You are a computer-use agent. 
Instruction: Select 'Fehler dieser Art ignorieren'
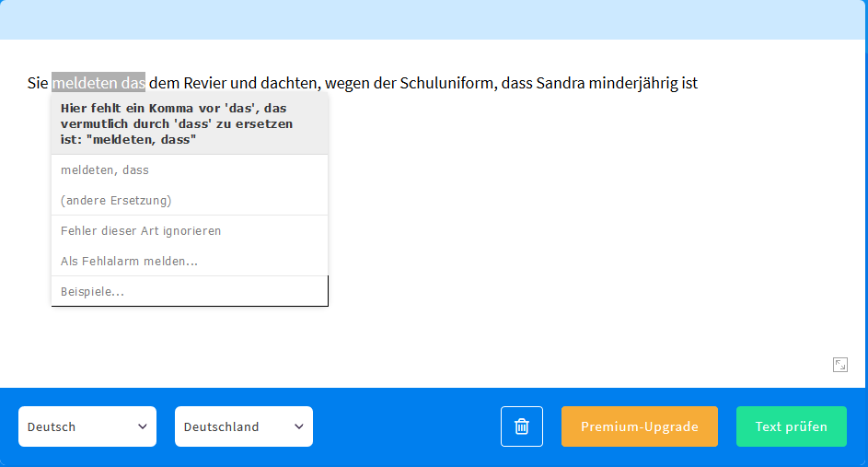[141, 231]
